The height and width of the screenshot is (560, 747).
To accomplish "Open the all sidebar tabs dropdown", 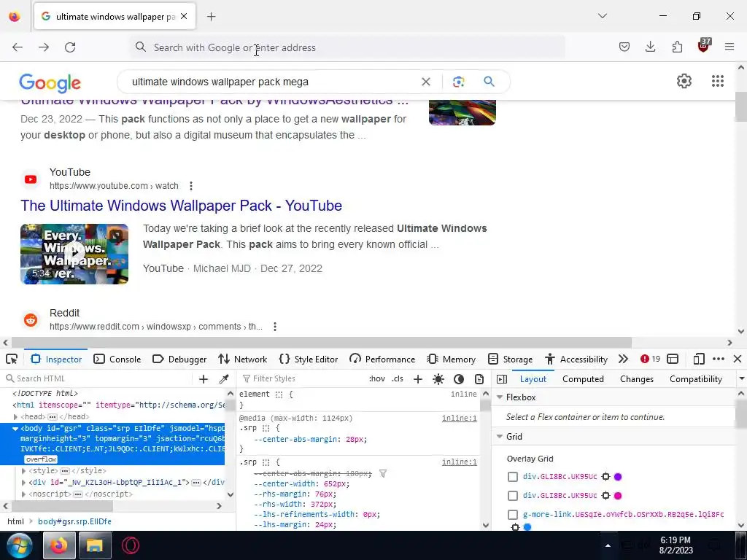I will point(741,379).
